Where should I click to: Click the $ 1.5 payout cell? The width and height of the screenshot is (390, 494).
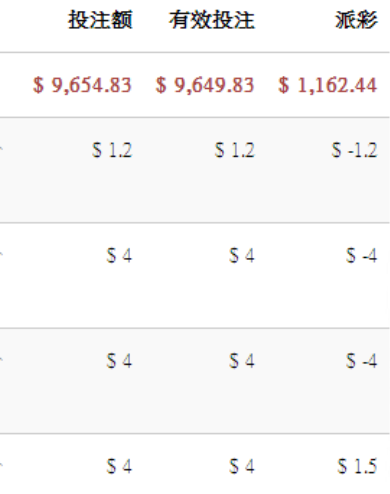click(x=357, y=466)
